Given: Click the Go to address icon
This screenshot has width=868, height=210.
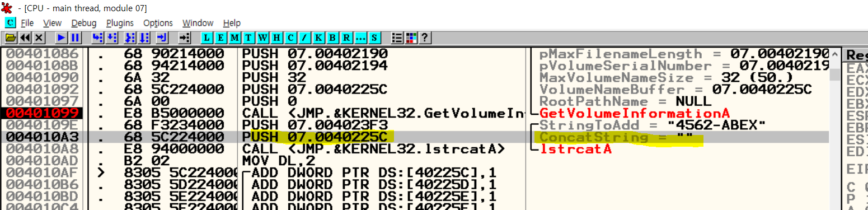Looking at the screenshot, I should pyautogui.click(x=185, y=38).
